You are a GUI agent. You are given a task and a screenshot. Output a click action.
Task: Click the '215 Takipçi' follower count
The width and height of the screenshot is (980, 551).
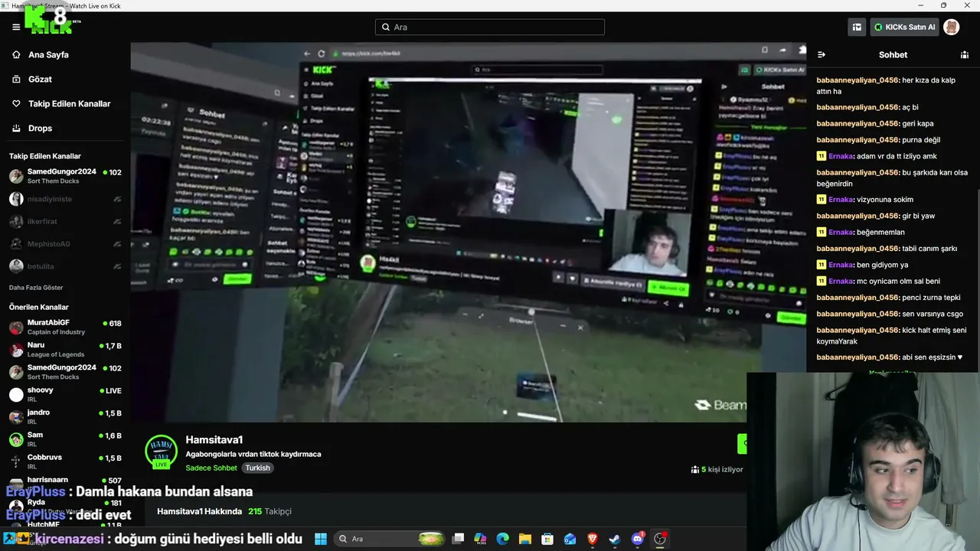(269, 511)
